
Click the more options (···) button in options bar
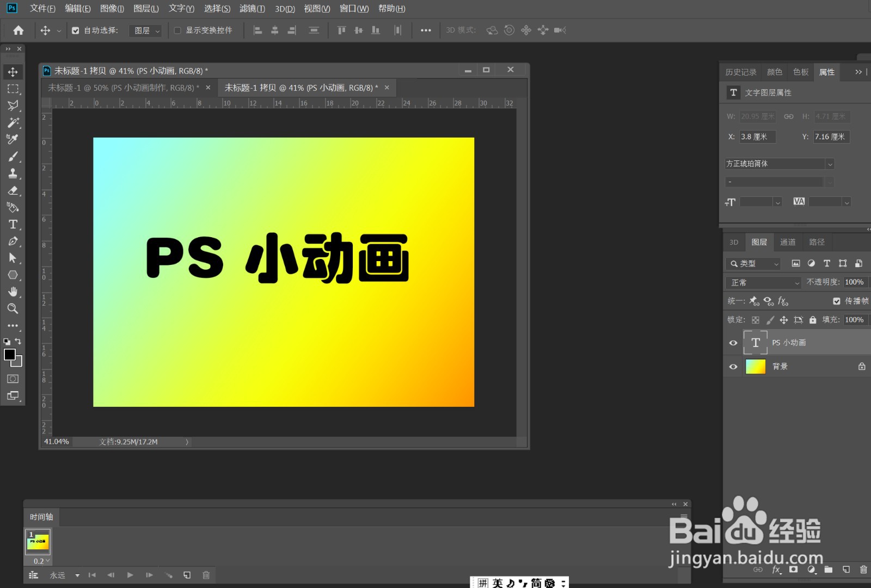point(426,30)
